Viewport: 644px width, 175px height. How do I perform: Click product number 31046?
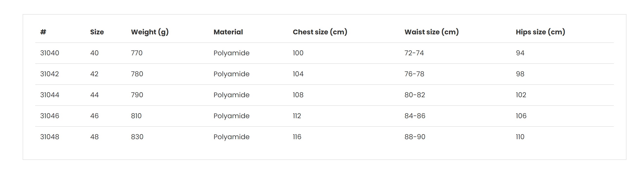point(49,116)
